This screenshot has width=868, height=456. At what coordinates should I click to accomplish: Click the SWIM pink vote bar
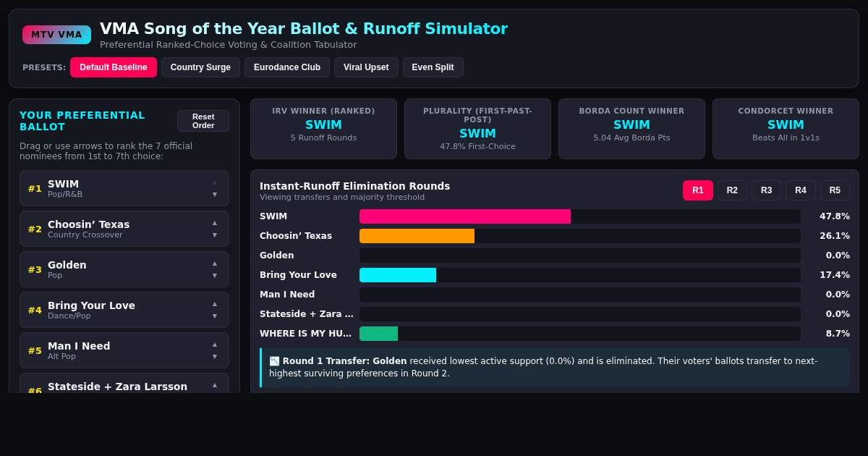[x=465, y=216]
